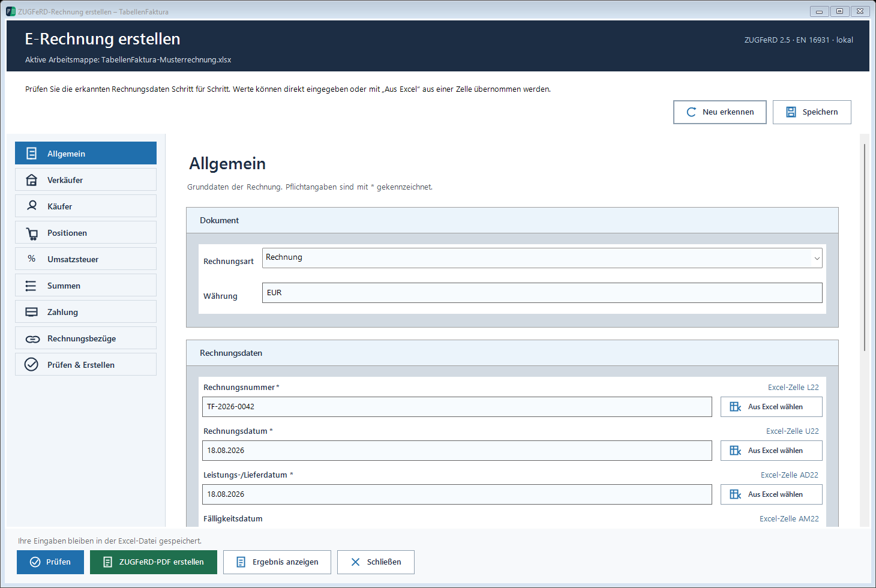Click the Summen list icon

(x=31, y=286)
